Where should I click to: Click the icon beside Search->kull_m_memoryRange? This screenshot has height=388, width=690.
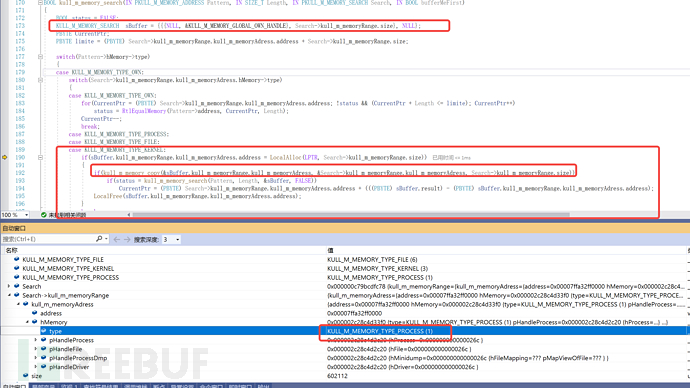click(17, 295)
